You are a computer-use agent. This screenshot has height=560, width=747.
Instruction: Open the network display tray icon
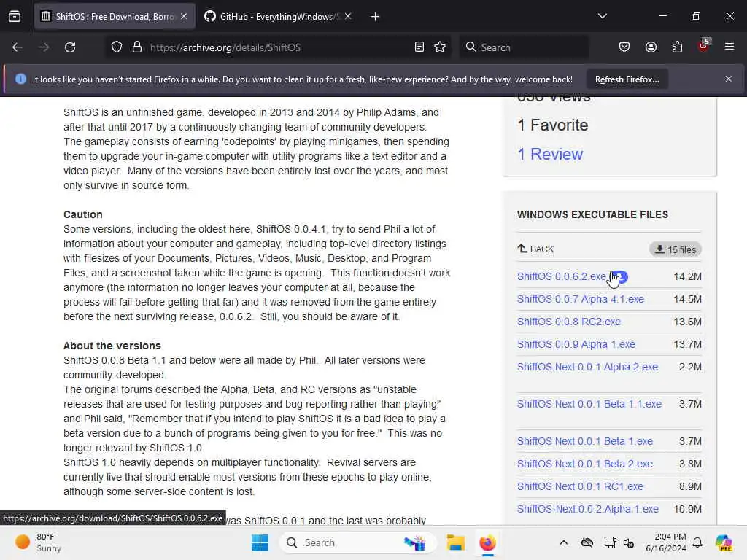click(610, 542)
